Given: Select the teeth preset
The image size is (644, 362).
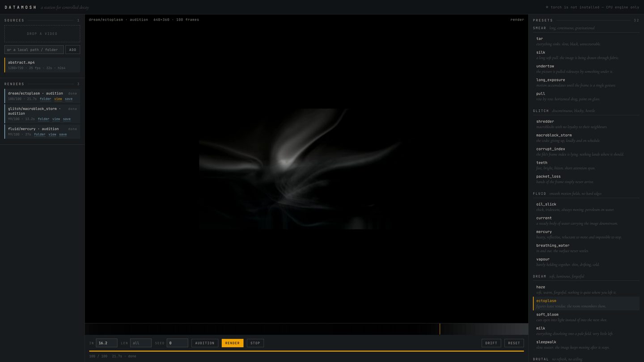Looking at the screenshot, I should click(586, 165).
